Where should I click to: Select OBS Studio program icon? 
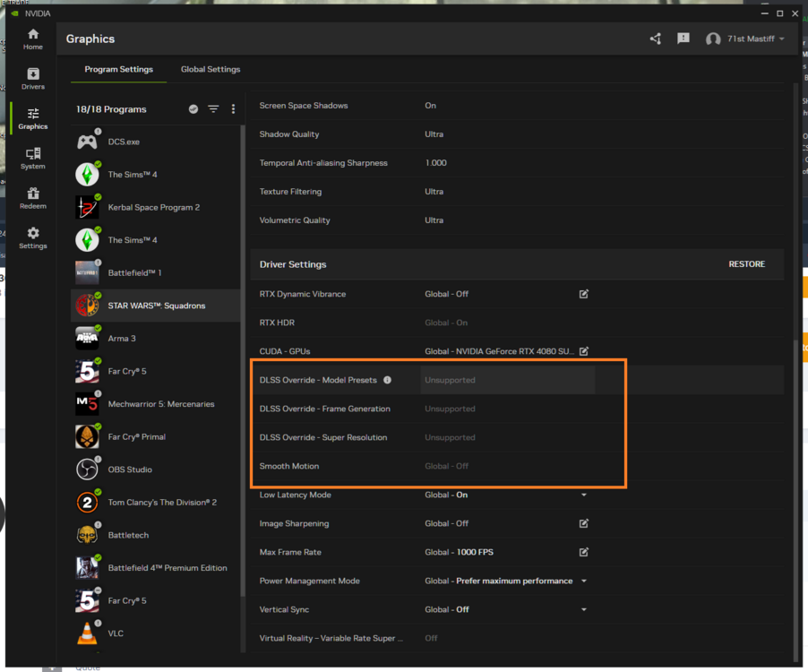click(x=87, y=470)
